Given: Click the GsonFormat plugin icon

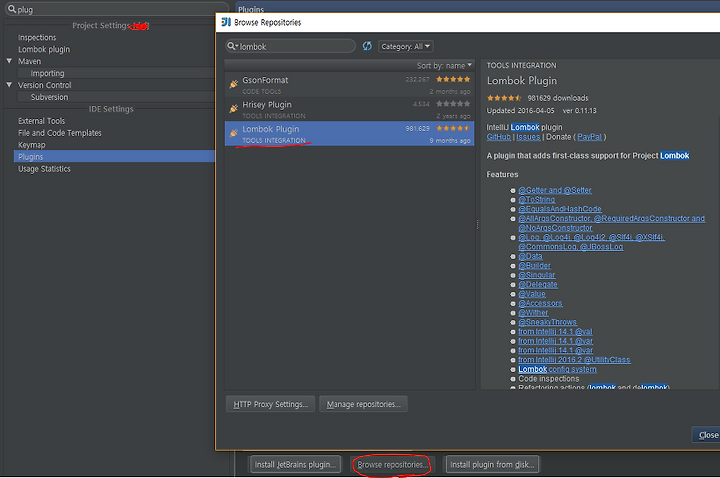Looking at the screenshot, I should [x=234, y=84].
